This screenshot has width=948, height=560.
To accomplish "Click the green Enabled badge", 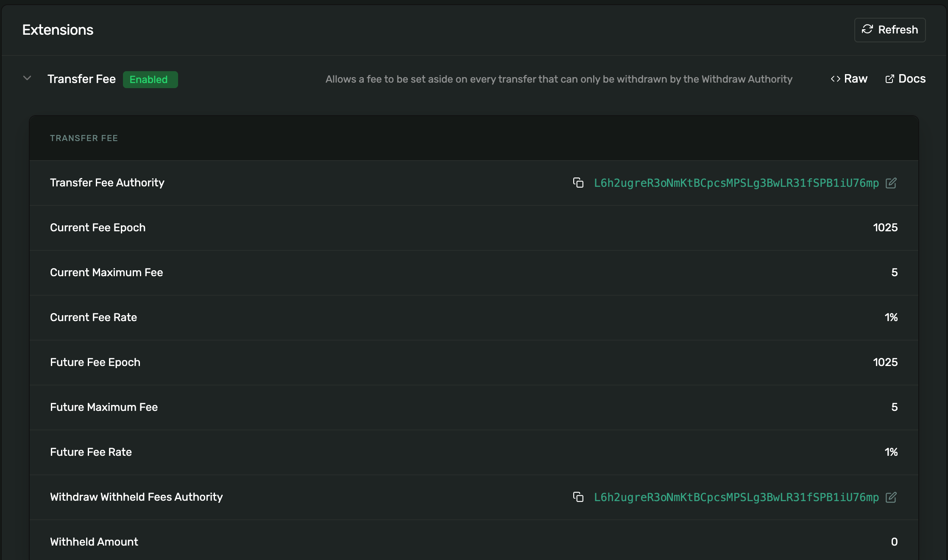I will (150, 80).
